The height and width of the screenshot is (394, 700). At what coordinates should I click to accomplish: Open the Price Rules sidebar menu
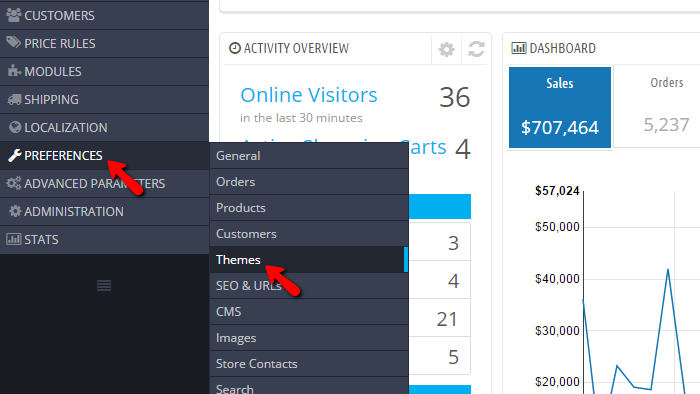pyautogui.click(x=104, y=44)
